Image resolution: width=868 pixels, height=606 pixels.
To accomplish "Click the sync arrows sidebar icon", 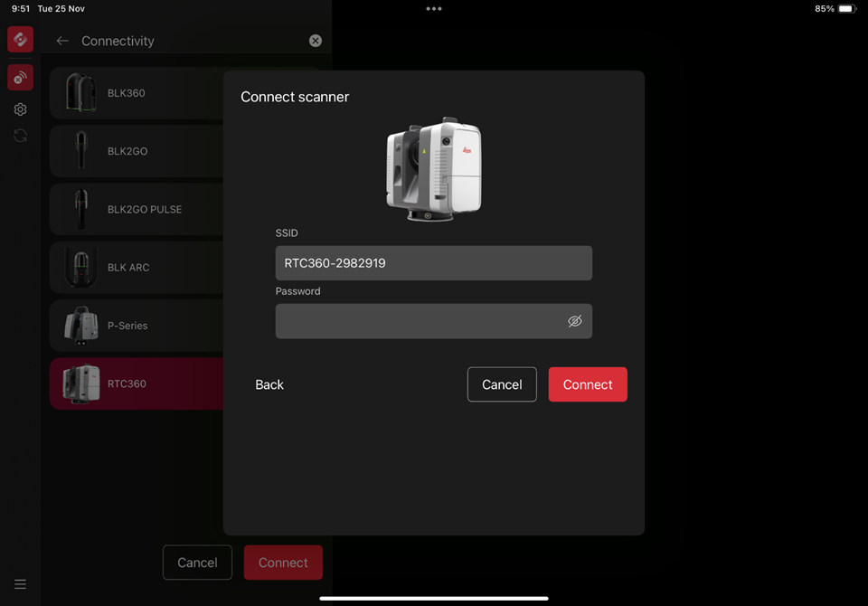I will (20, 136).
